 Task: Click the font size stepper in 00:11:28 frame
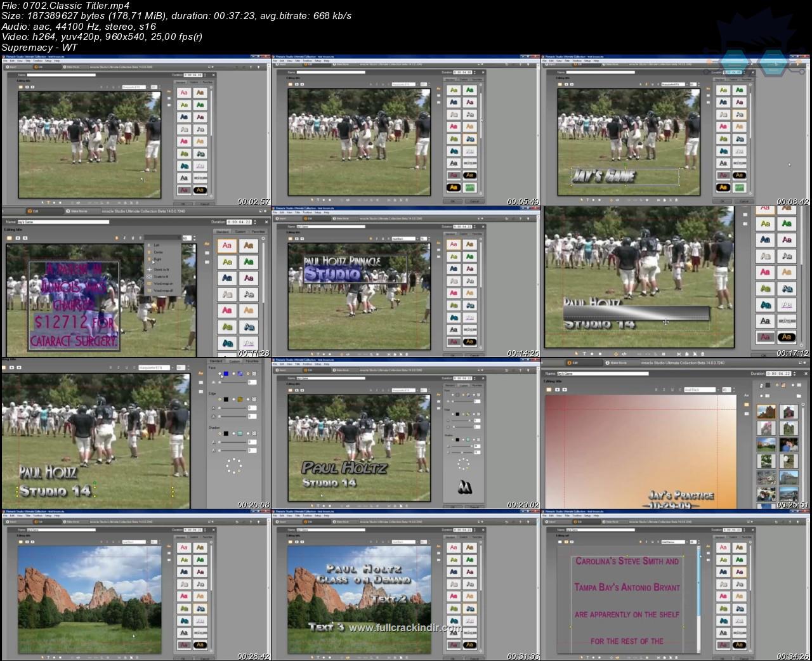tap(194, 238)
